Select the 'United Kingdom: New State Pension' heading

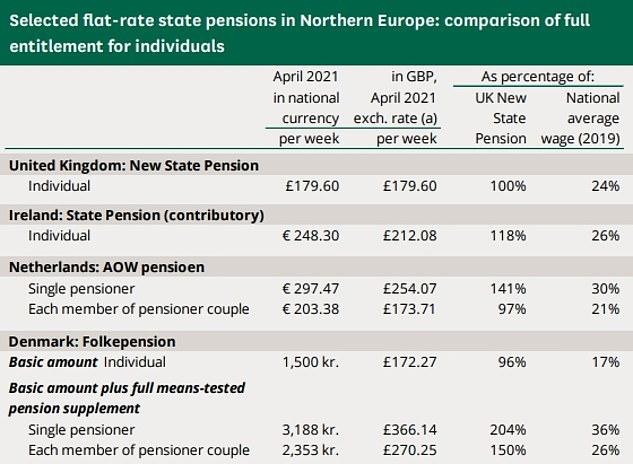133,165
